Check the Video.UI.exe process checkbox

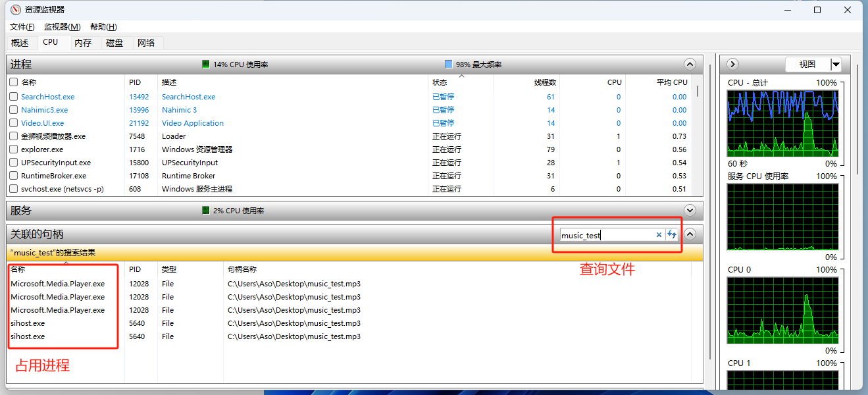point(13,123)
